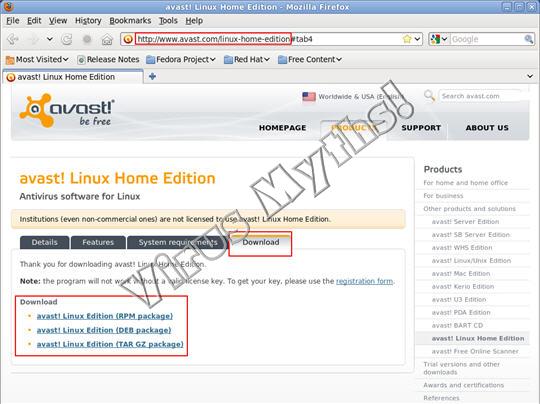Open the address bar history dropdown
The image size is (540, 404).
pyautogui.click(x=417, y=39)
